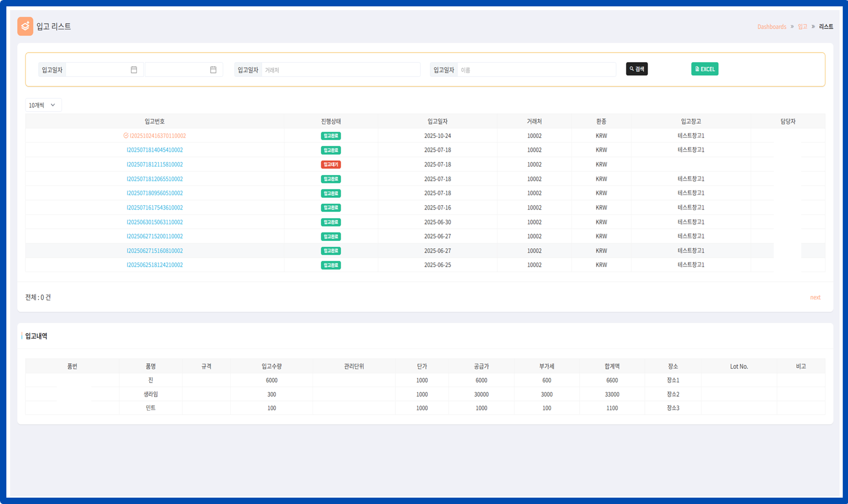Click the 입고완료 badge for 2025-06-25 row
The width and height of the screenshot is (848, 504).
click(x=331, y=265)
